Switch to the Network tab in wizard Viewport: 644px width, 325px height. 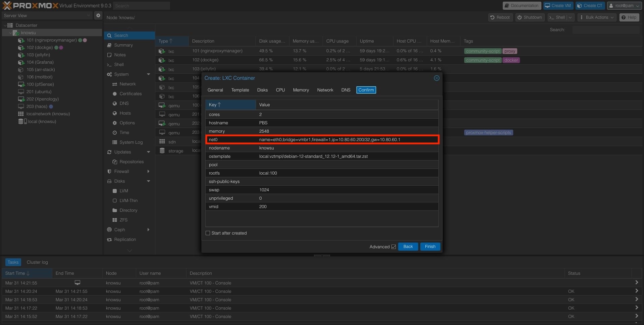pyautogui.click(x=325, y=90)
